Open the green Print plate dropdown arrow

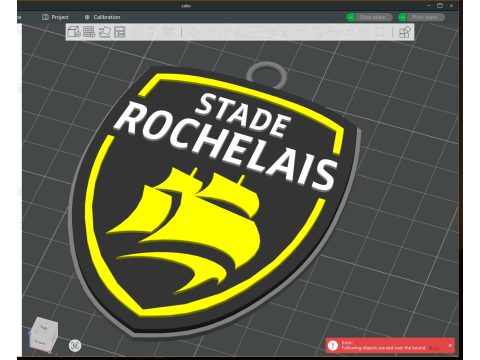coord(403,17)
